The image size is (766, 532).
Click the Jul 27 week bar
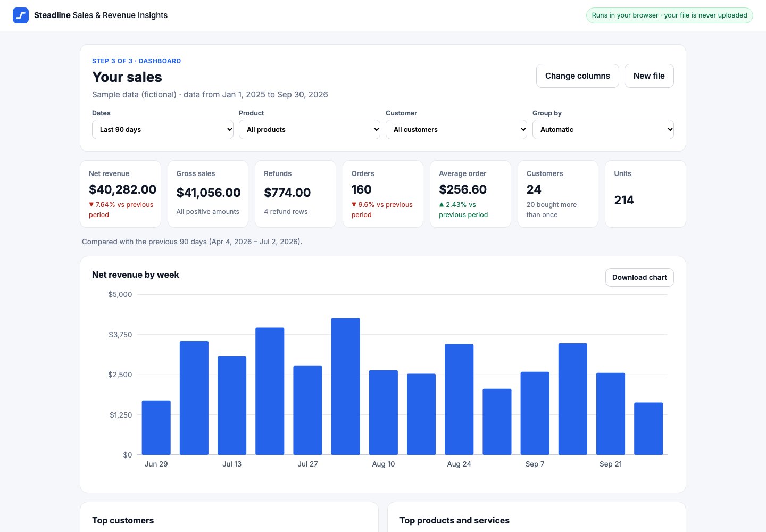307,410
